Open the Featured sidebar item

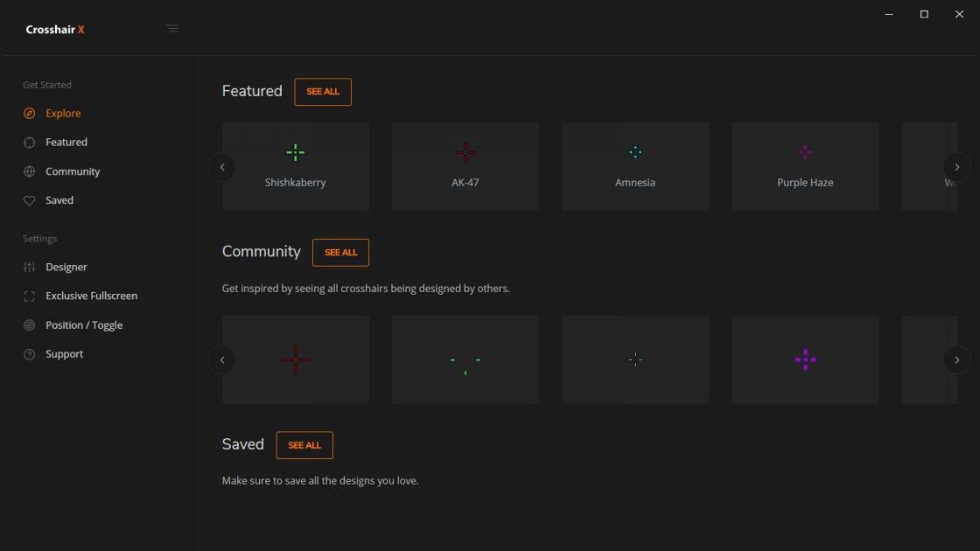pyautogui.click(x=66, y=142)
